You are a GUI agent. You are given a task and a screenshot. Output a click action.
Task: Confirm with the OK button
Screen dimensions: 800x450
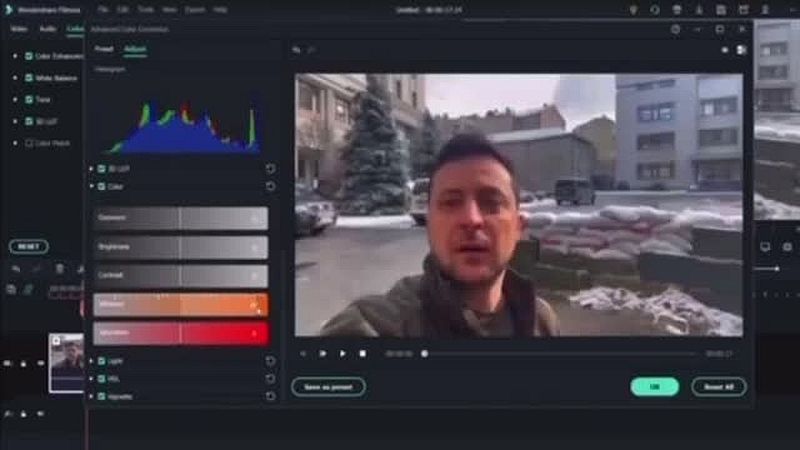[655, 387]
